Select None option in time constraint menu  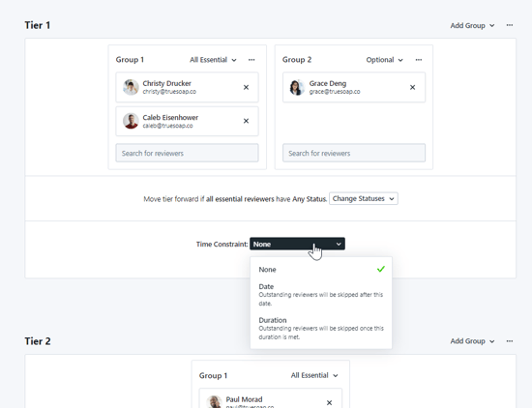321,270
